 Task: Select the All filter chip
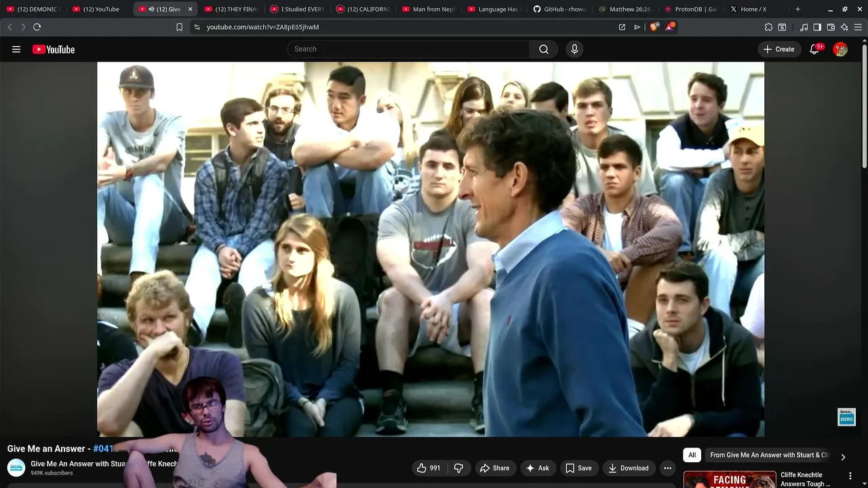tap(692, 455)
